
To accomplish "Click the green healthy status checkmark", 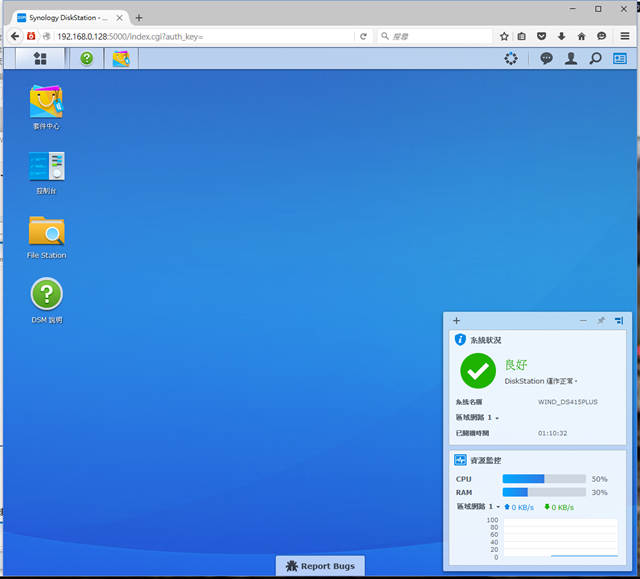I will pos(478,371).
